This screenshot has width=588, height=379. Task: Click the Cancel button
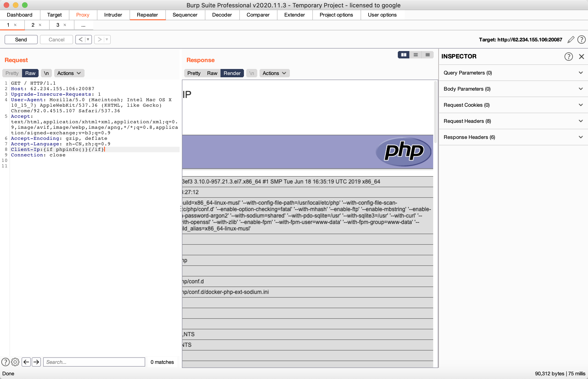point(57,40)
